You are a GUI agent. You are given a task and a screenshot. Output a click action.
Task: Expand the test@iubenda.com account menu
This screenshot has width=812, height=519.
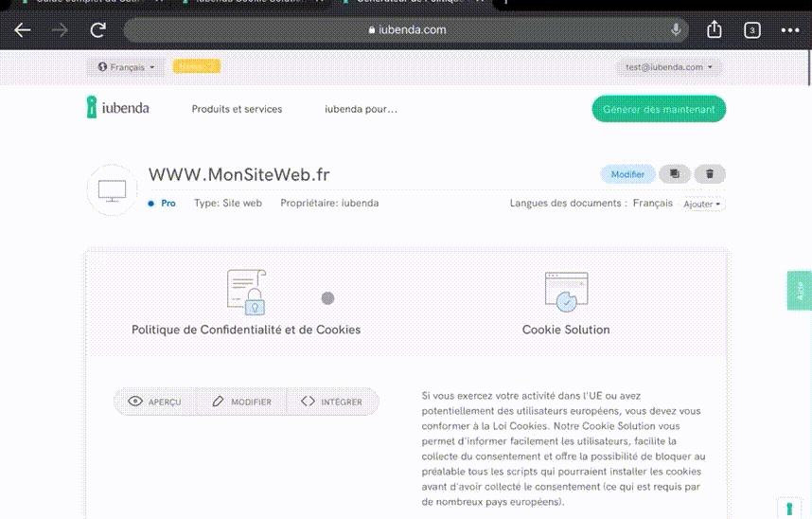tap(668, 67)
